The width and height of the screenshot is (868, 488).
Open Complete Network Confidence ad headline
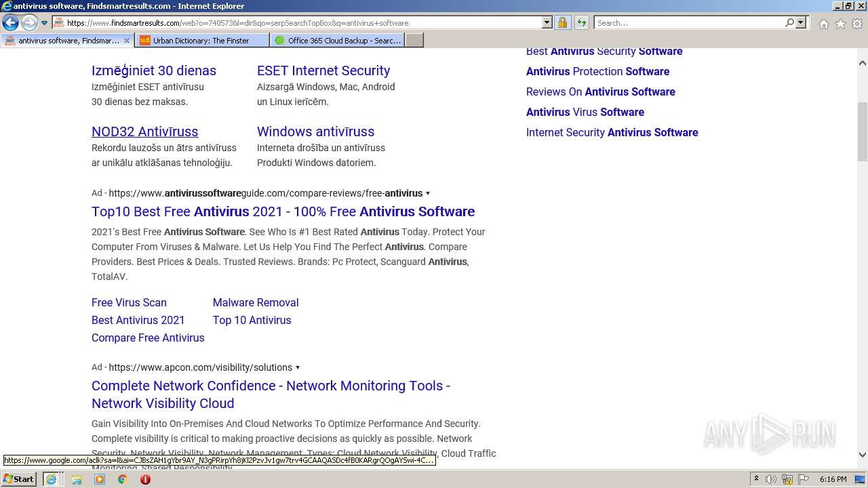pos(271,394)
